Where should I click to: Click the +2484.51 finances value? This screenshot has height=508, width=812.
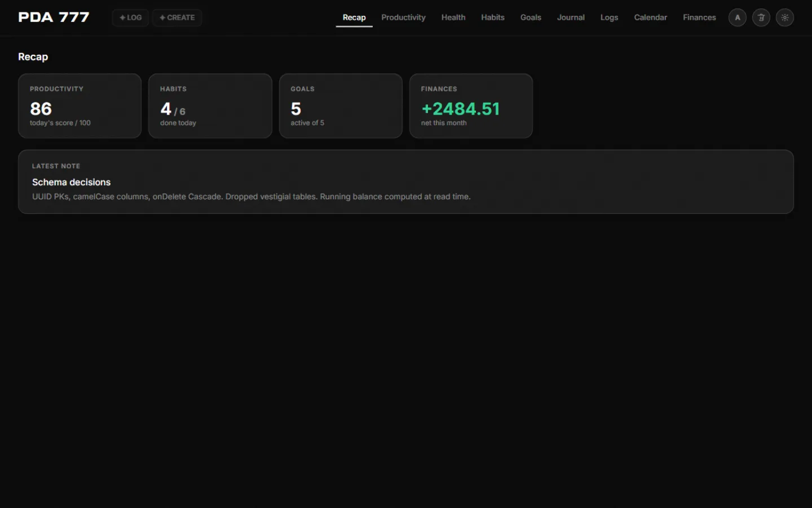461,108
